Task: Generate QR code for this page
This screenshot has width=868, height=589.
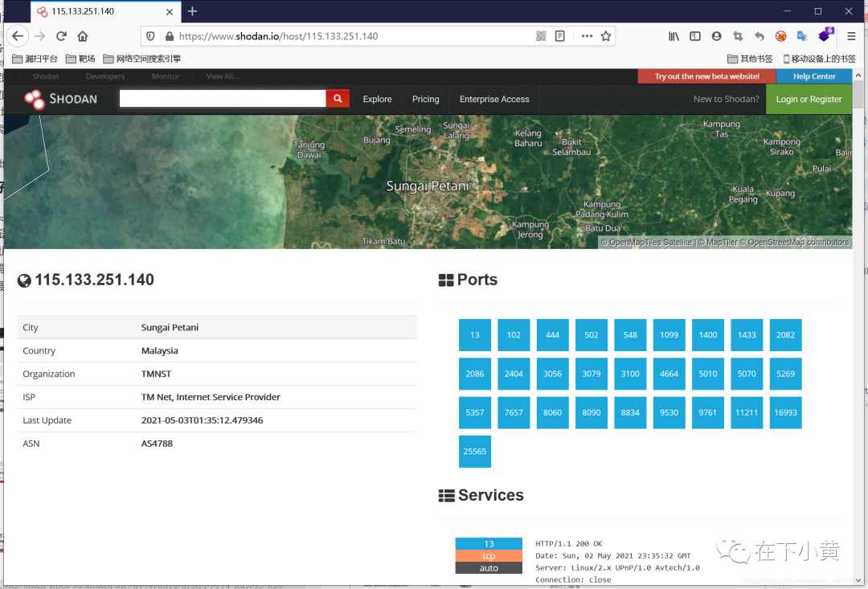Action: click(541, 36)
